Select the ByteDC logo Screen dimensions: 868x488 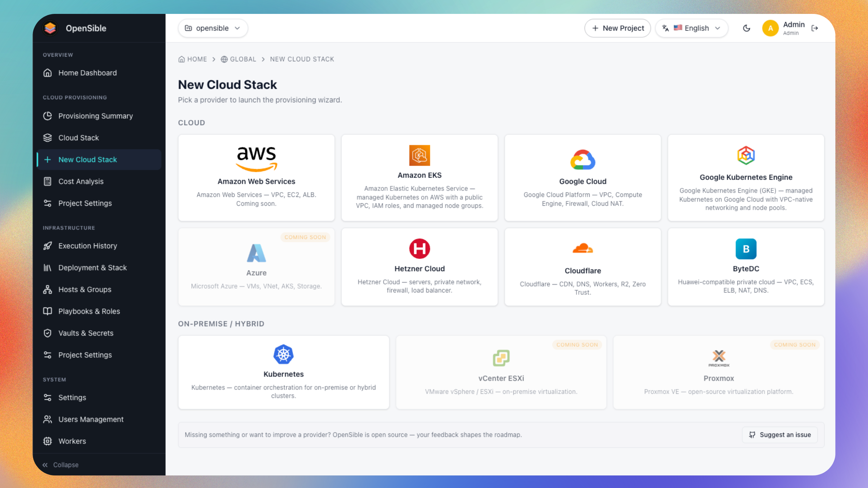click(x=746, y=249)
